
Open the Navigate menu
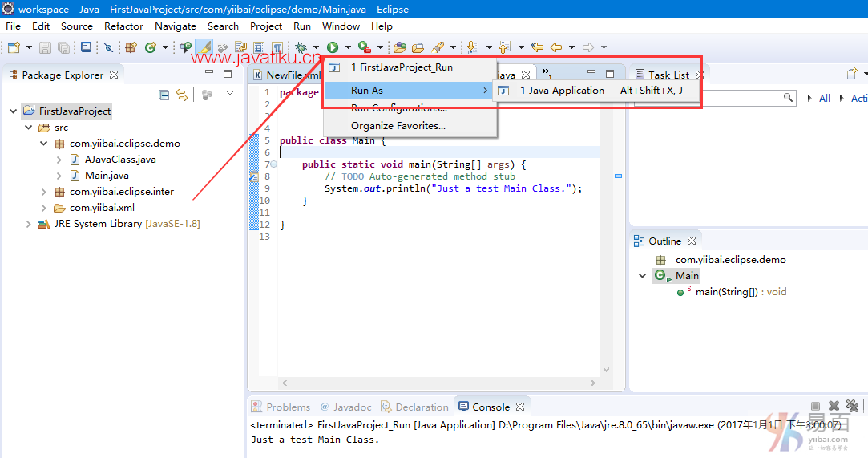pyautogui.click(x=175, y=26)
